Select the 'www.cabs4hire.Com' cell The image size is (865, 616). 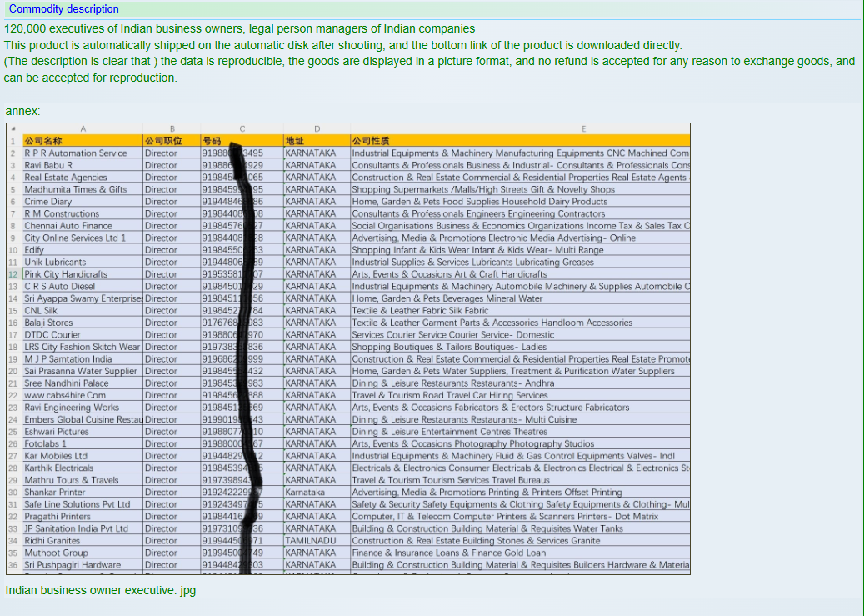click(x=65, y=395)
